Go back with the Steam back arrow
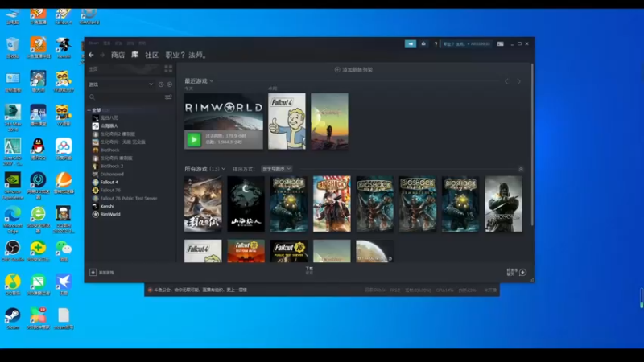The image size is (644, 362). point(91,55)
